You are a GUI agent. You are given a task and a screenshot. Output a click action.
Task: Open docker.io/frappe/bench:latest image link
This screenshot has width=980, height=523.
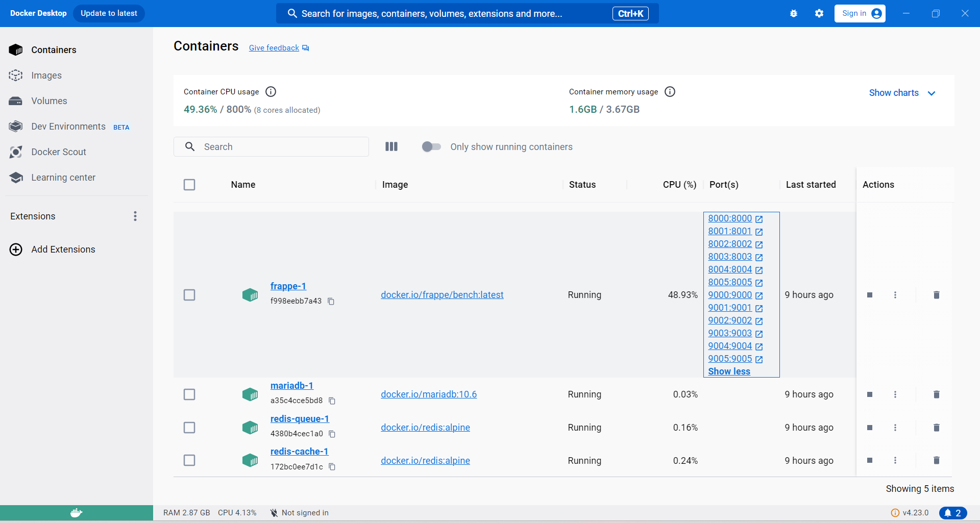point(442,295)
